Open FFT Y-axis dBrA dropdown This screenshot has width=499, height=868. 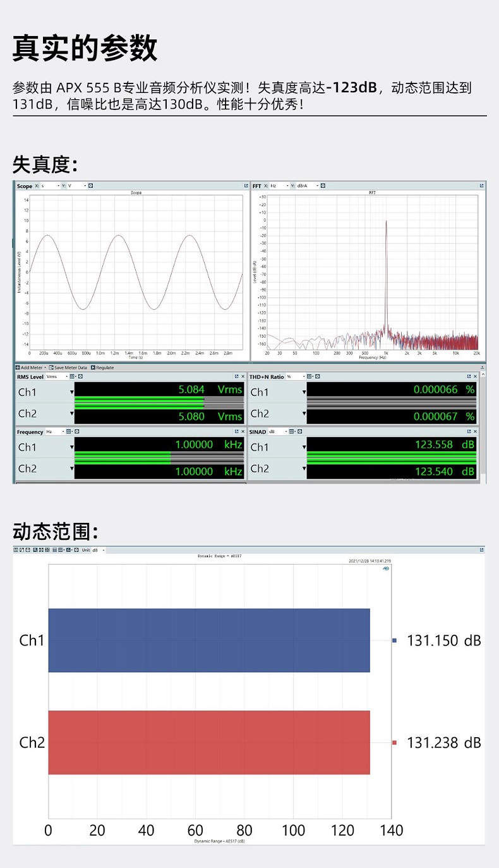[x=308, y=186]
